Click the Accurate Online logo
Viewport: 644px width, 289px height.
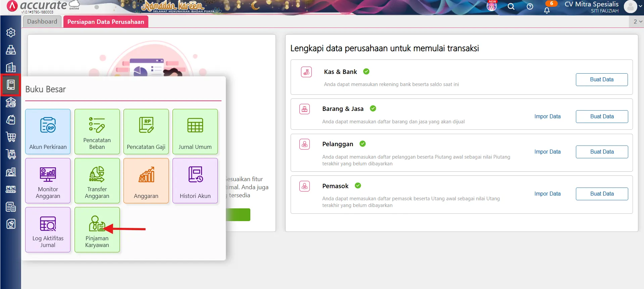[43, 6]
